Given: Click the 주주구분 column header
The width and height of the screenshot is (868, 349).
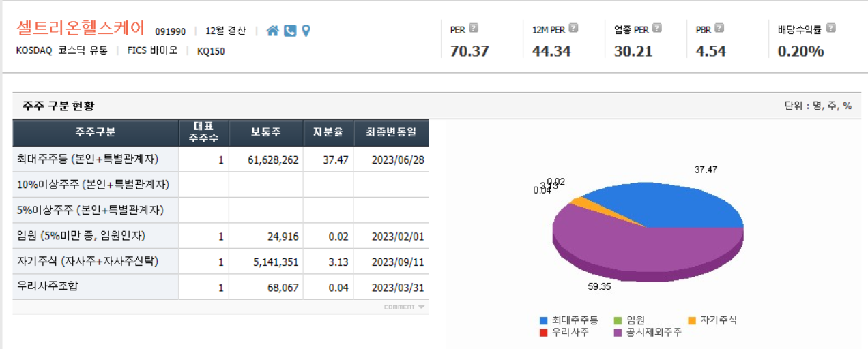Looking at the screenshot, I should click(x=96, y=133).
